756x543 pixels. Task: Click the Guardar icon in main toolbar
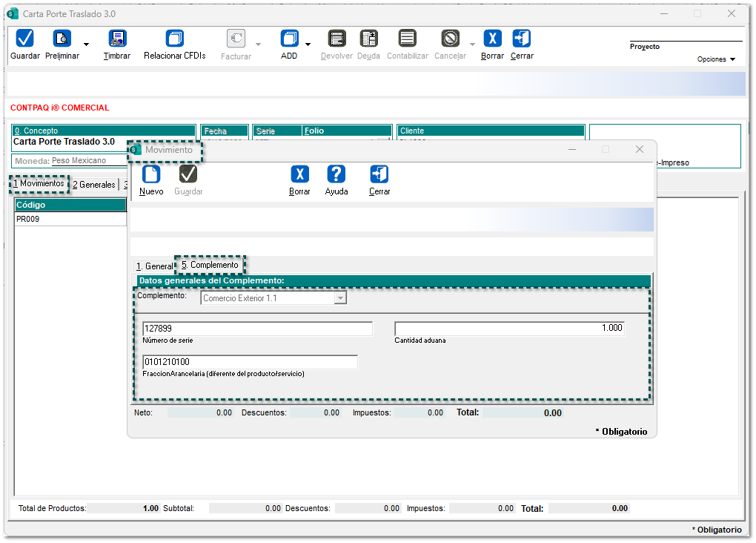pos(25,39)
